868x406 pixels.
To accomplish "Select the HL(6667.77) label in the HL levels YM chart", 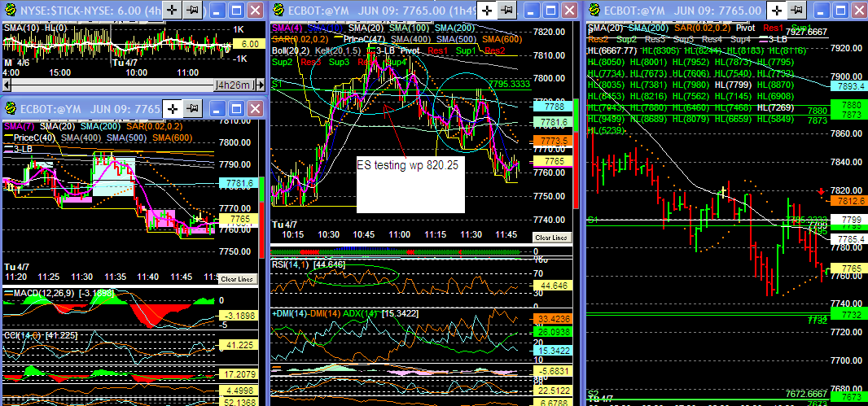I will click(x=612, y=51).
